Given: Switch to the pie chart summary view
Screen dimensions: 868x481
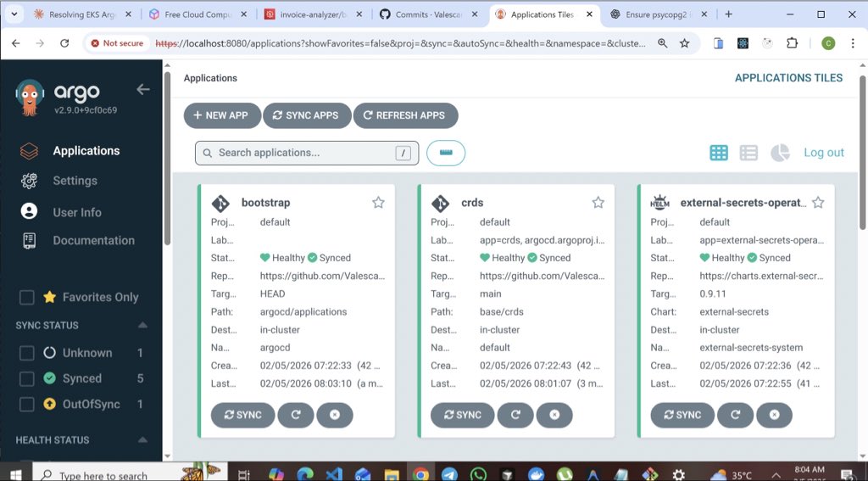Looking at the screenshot, I should pos(780,153).
